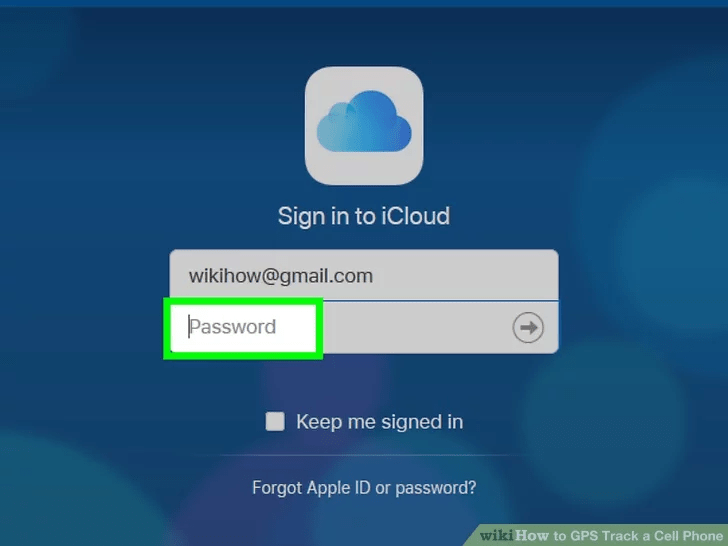728x546 pixels.
Task: Click the iCloud cloud logo icon
Action: pyautogui.click(x=364, y=121)
